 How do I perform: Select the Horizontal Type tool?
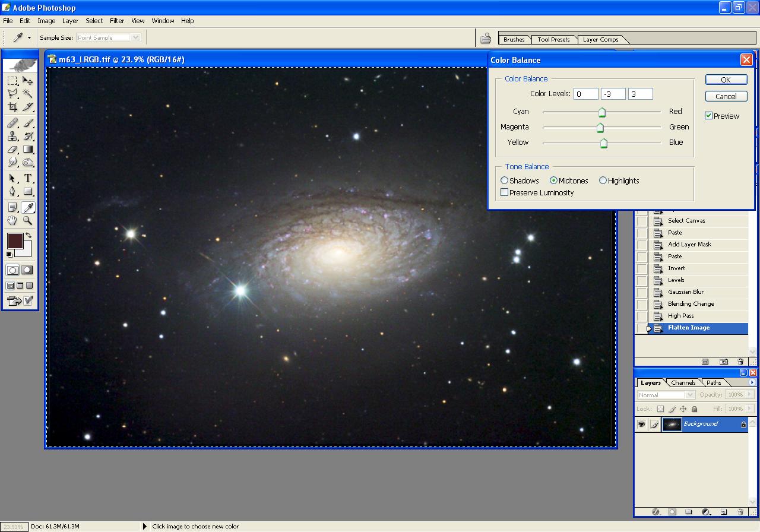pos(28,179)
